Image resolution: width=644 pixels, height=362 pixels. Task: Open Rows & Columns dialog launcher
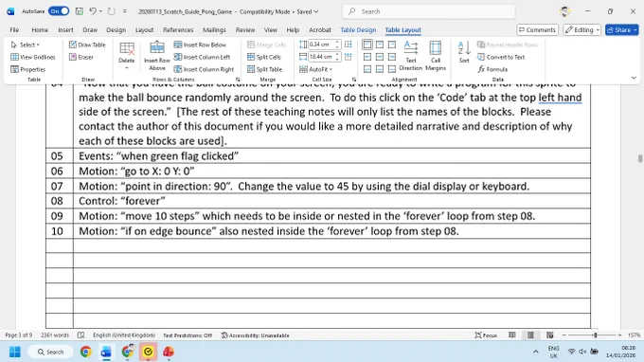[238, 80]
